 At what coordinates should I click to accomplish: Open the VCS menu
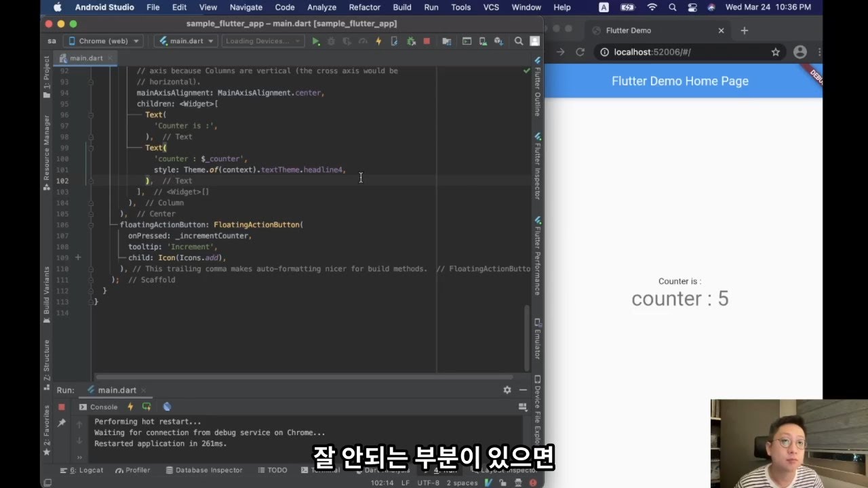491,7
